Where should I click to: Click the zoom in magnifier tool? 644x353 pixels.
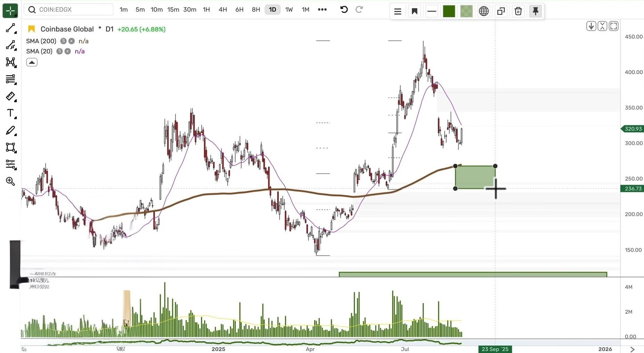coord(10,181)
